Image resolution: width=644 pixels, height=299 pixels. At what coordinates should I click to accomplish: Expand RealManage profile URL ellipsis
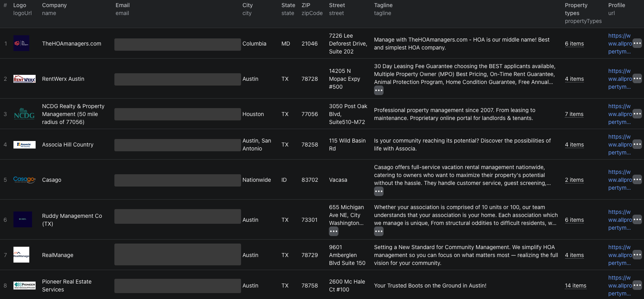click(637, 255)
